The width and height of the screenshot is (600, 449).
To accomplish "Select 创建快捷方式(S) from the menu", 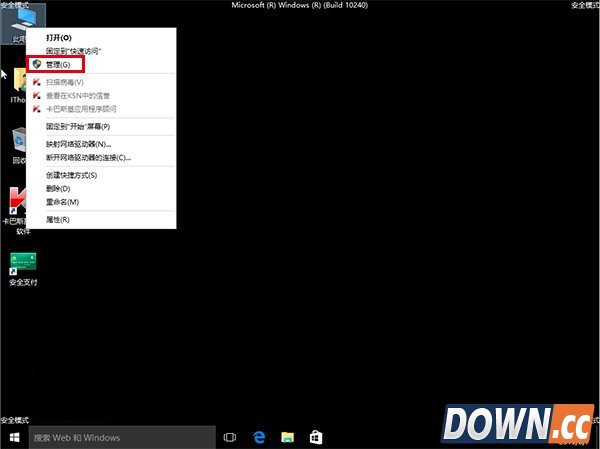I will pyautogui.click(x=71, y=175).
